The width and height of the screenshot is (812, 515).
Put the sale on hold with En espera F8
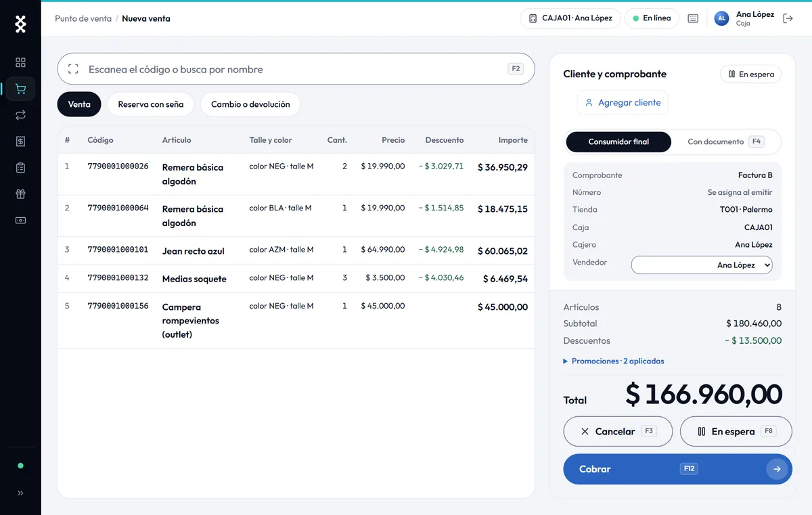click(736, 431)
